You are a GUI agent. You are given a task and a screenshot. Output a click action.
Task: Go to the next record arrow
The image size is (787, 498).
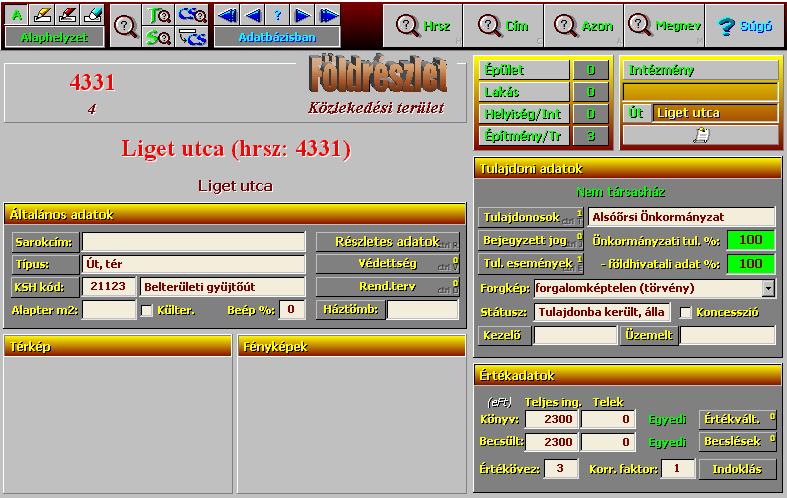pyautogui.click(x=303, y=15)
